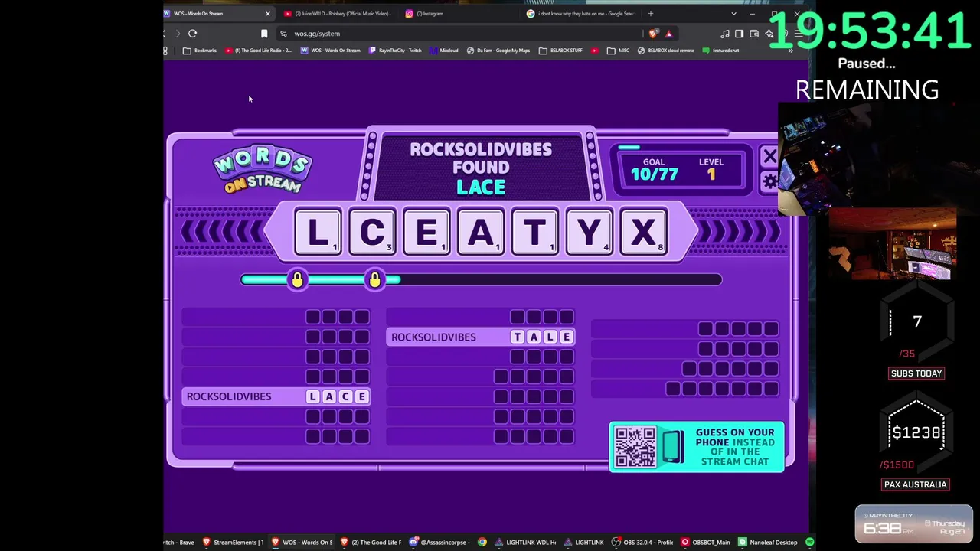Open Discord @Assassincorpse taskbar item
Viewport: 980px width, 551px height.
[x=439, y=543]
